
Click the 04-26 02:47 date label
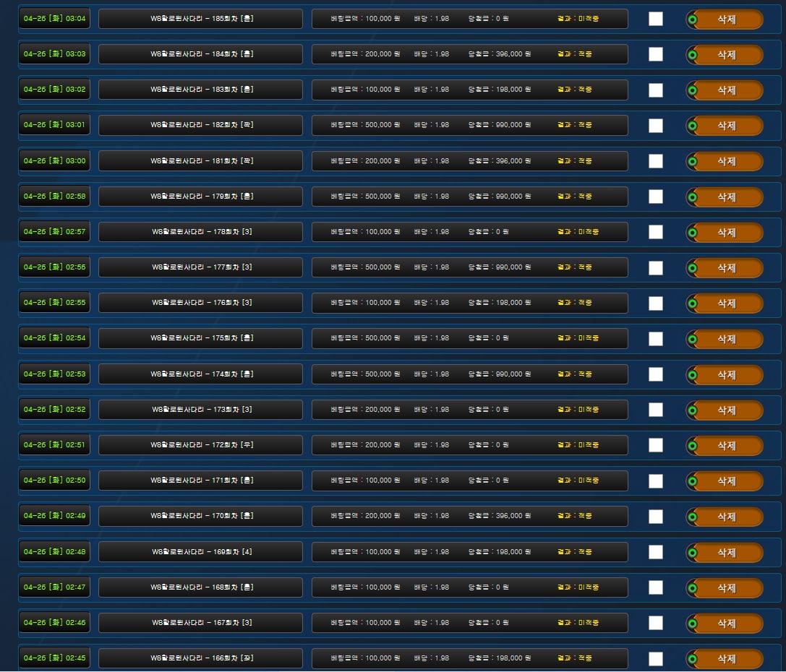click(x=54, y=587)
